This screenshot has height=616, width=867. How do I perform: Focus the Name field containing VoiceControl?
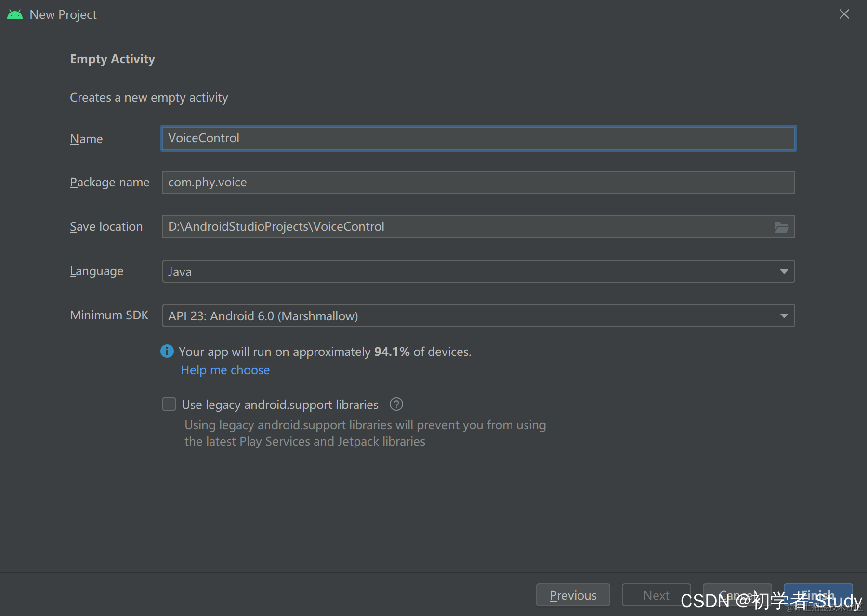(x=478, y=138)
